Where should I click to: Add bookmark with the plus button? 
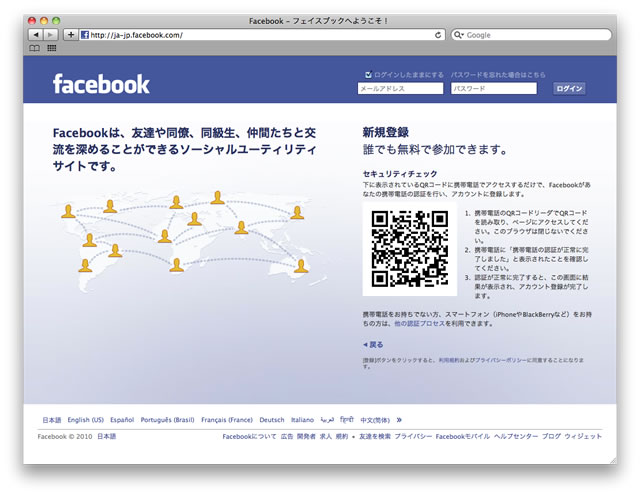(x=71, y=35)
